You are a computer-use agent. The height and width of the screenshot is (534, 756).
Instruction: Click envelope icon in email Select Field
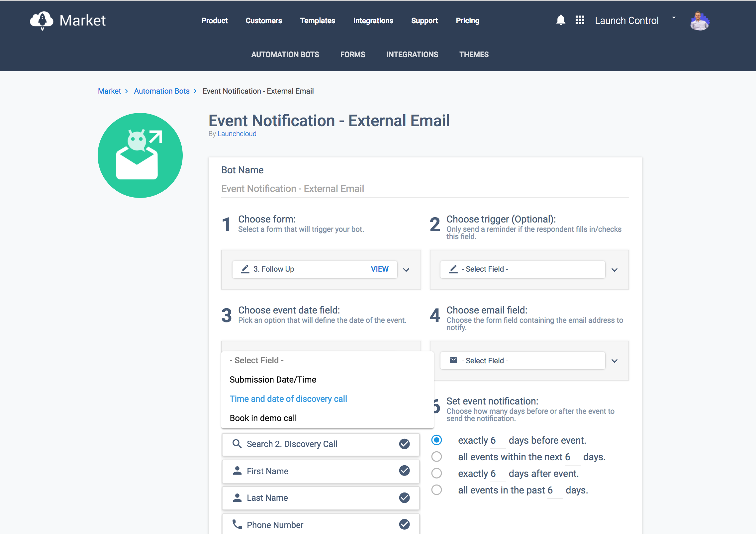click(x=453, y=360)
